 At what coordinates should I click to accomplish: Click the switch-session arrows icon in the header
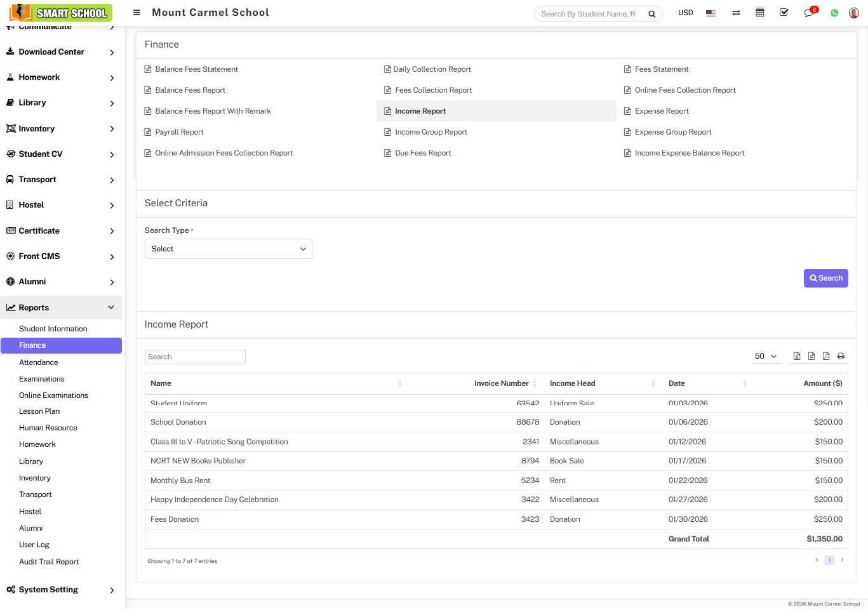736,13
